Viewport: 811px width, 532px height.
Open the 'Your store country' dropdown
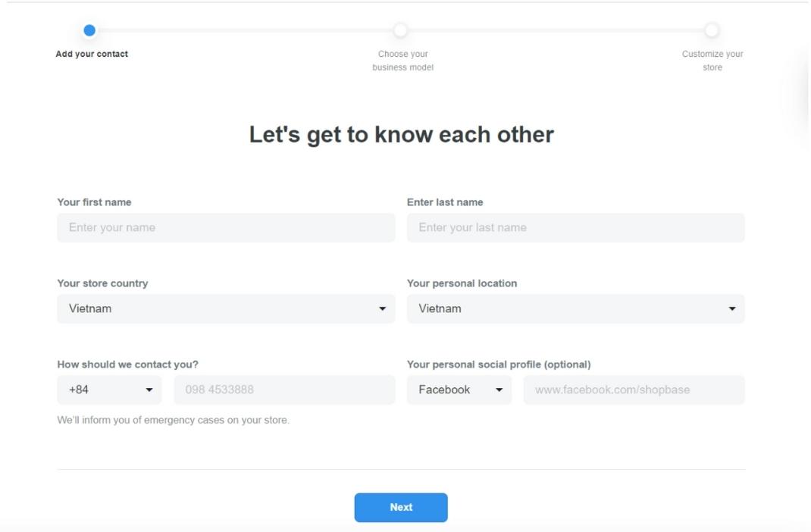[226, 308]
